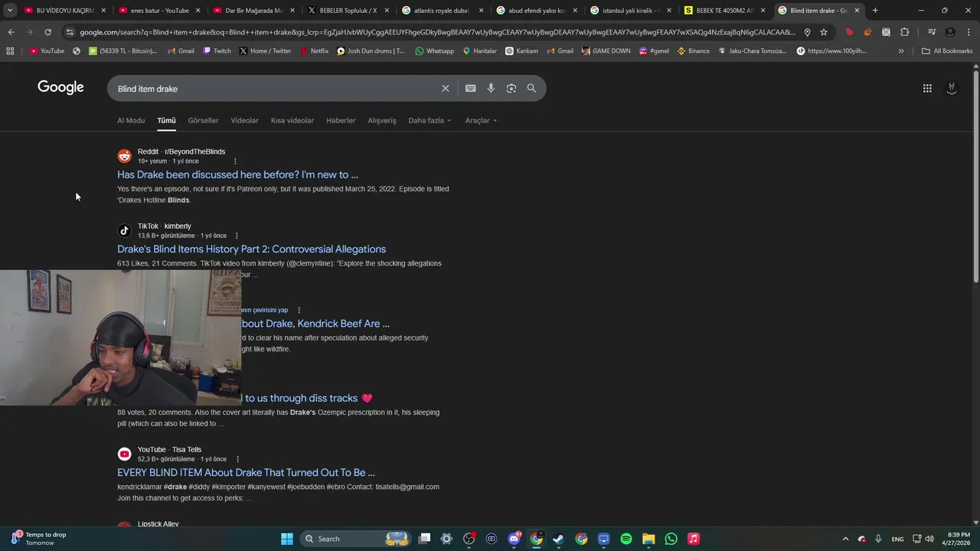Start voice search with the microphone icon
This screenshot has height=551, width=980.
pyautogui.click(x=491, y=88)
